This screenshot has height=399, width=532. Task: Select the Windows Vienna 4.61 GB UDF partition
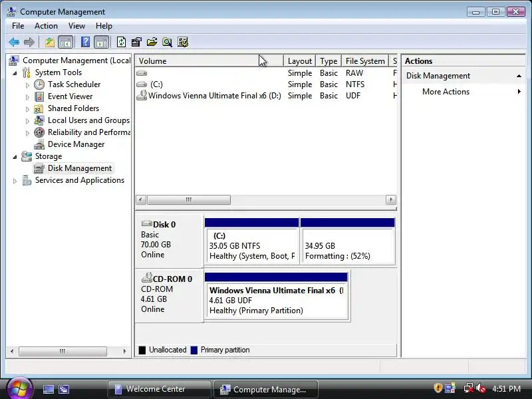tap(276, 295)
